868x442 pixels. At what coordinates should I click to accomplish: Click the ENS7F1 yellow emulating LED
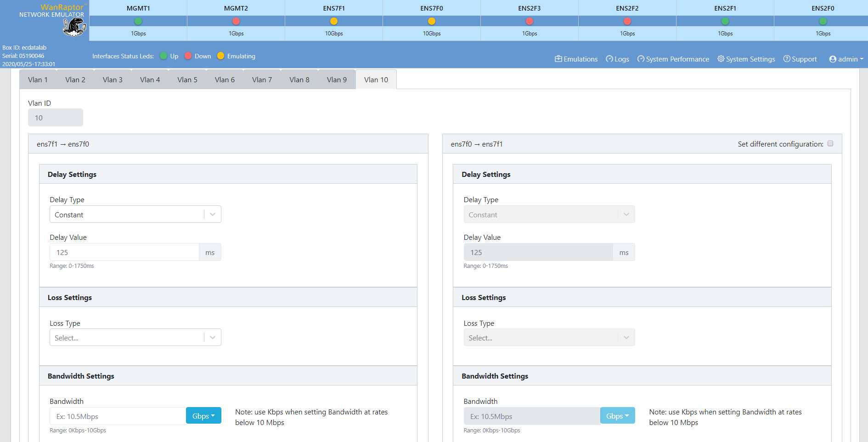click(x=334, y=21)
